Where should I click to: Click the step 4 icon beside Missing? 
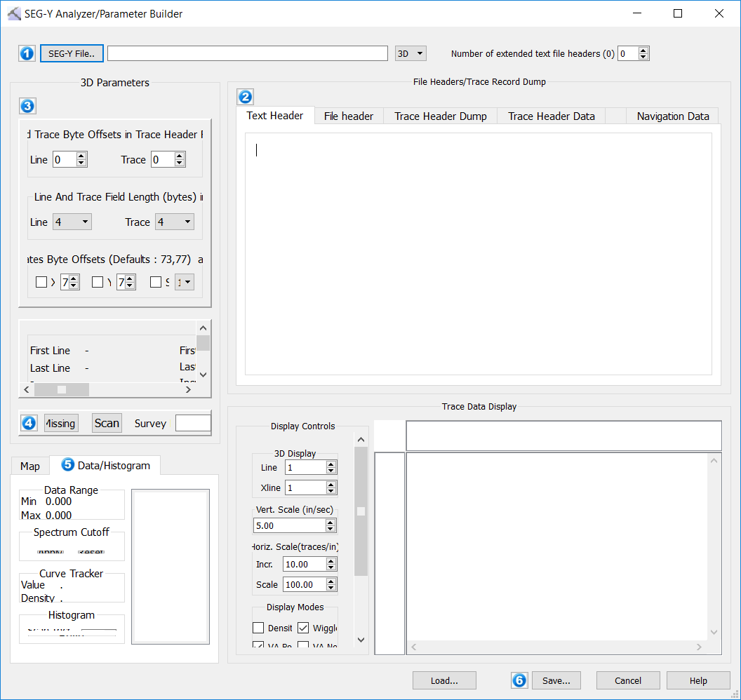click(29, 423)
